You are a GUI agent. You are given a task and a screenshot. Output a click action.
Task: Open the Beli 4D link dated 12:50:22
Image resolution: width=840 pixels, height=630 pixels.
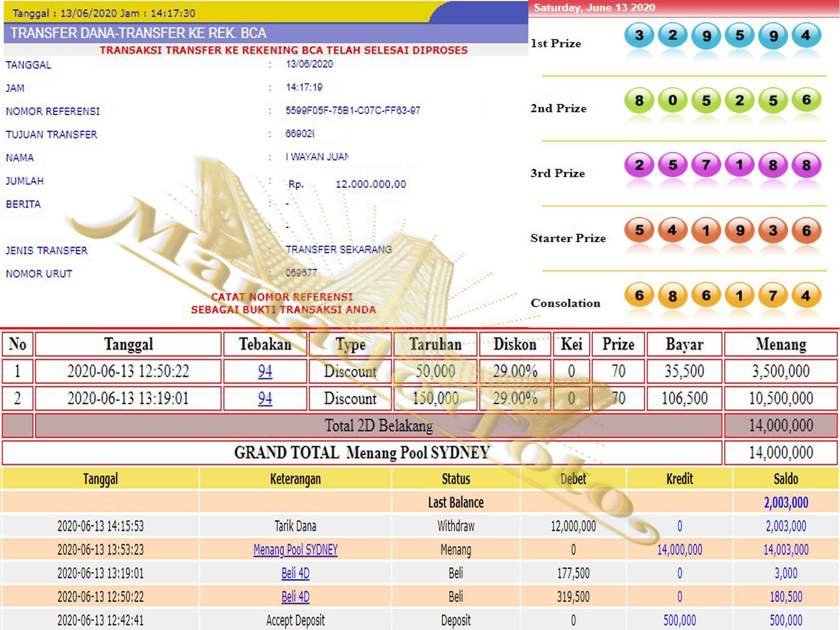(x=295, y=596)
